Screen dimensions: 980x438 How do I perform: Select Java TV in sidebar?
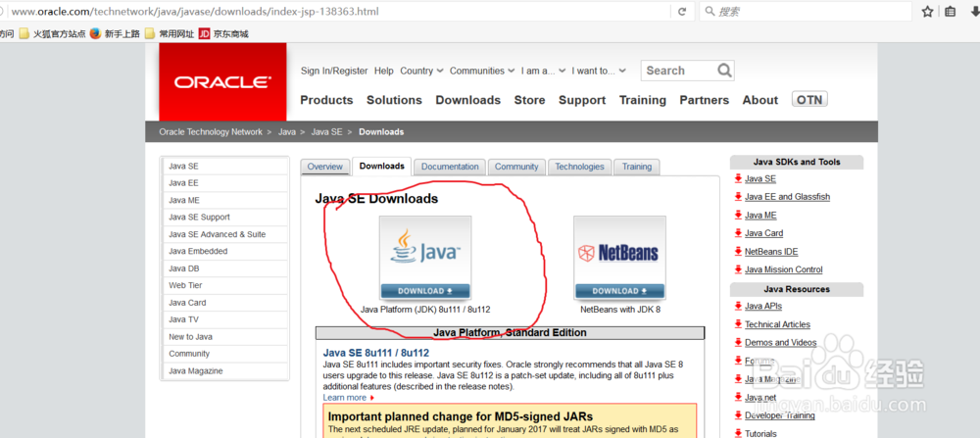coord(226,319)
